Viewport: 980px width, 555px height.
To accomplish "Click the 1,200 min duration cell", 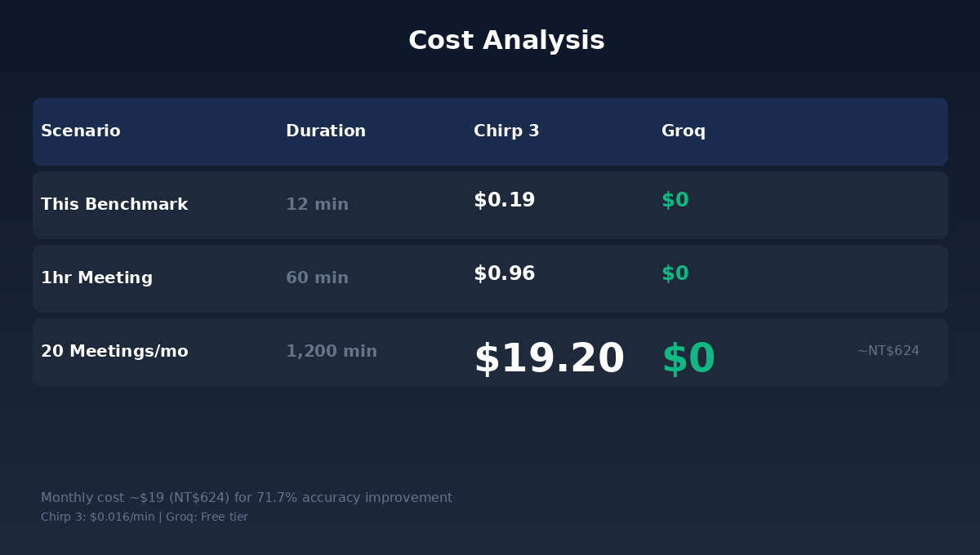I will tap(332, 352).
